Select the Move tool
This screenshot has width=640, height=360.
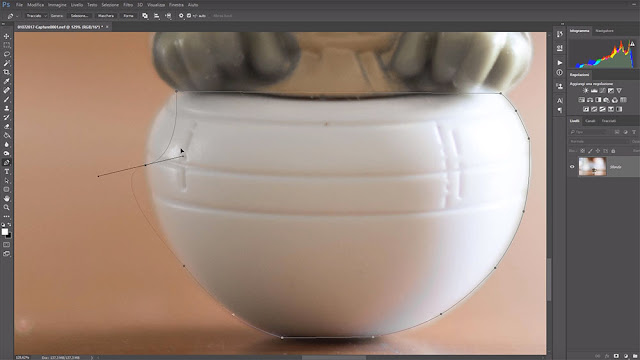6,36
